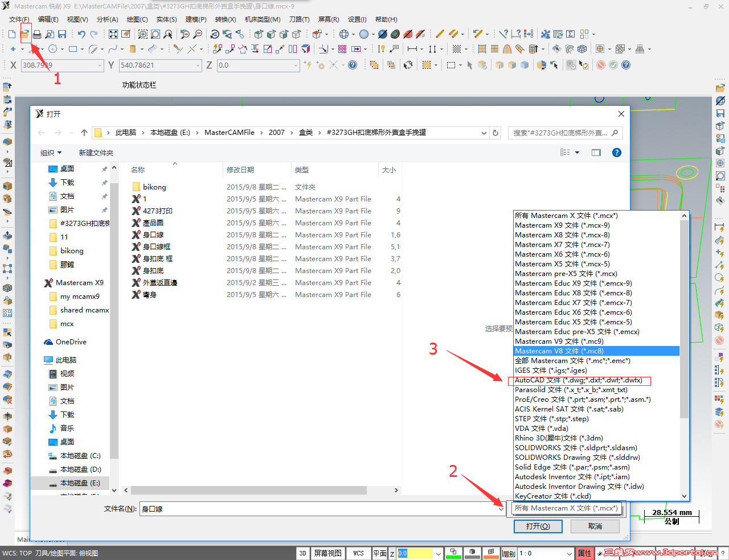Image resolution: width=729 pixels, height=560 pixels.
Task: Click the Open file toolbar icon
Action: 25,34
